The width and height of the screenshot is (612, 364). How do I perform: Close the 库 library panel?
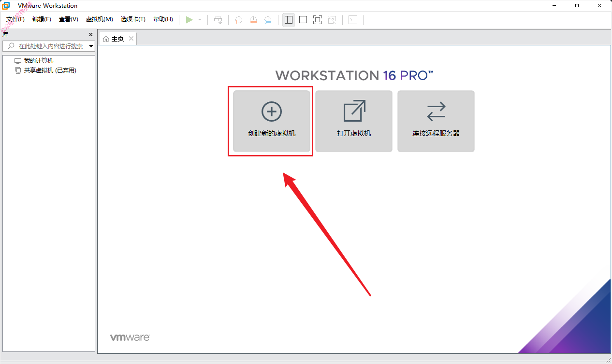click(x=91, y=35)
